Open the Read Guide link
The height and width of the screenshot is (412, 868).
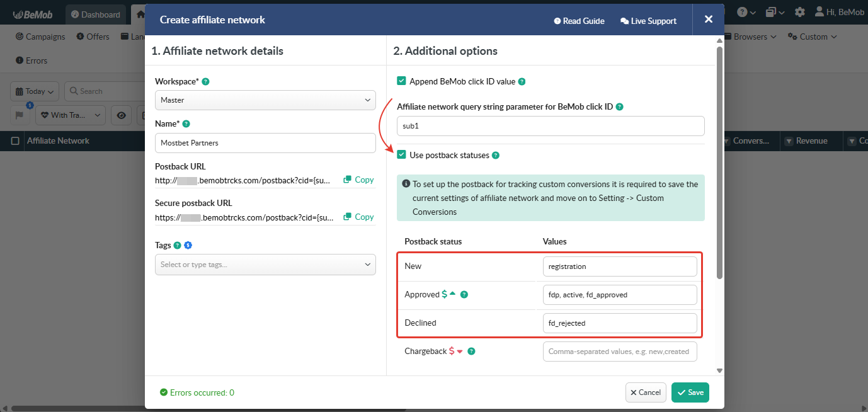pos(579,21)
